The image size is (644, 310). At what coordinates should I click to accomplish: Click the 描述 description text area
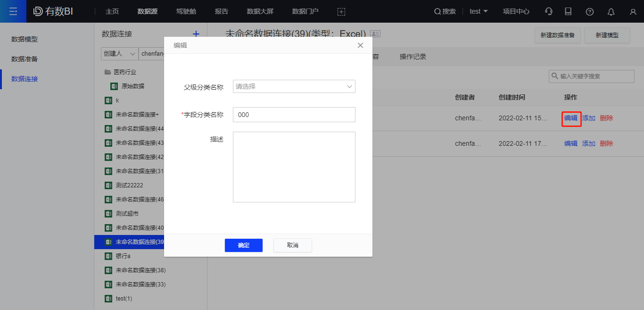coord(294,167)
